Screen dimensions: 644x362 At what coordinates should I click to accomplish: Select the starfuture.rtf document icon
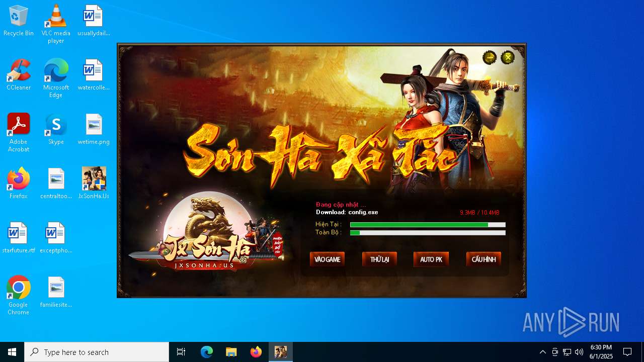point(19,238)
